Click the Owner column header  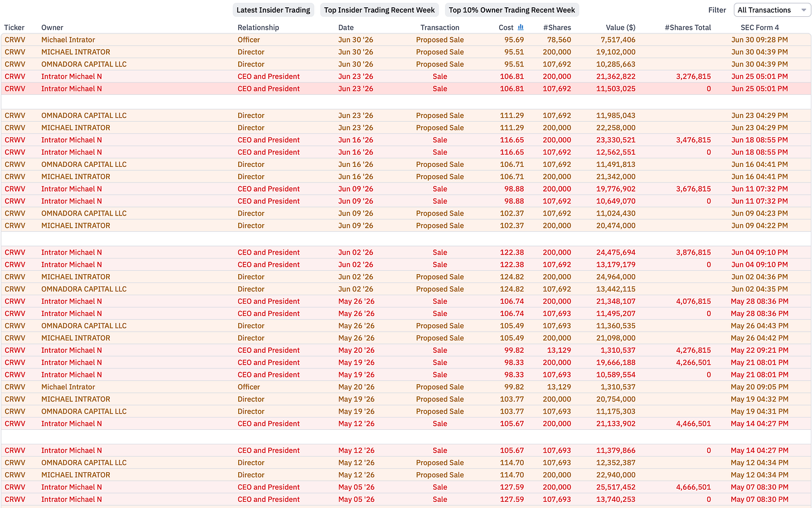[x=52, y=27]
